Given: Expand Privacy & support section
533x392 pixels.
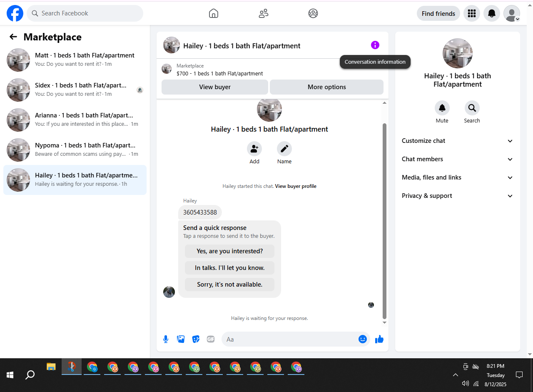Looking at the screenshot, I should [x=458, y=196].
